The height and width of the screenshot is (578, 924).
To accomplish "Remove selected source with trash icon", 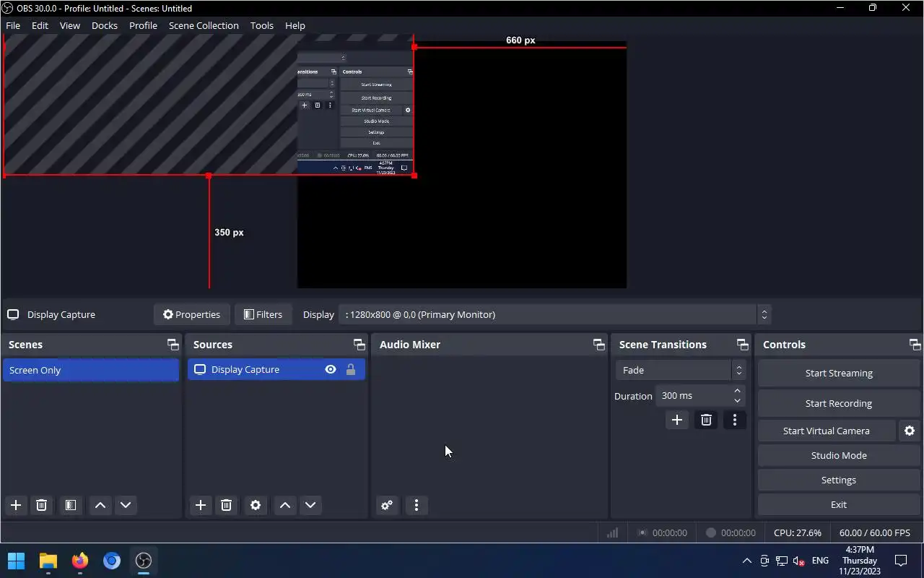I will click(227, 505).
